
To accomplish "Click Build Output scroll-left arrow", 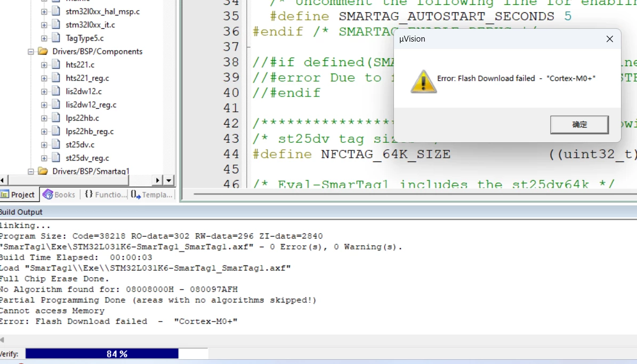I will 2,339.
